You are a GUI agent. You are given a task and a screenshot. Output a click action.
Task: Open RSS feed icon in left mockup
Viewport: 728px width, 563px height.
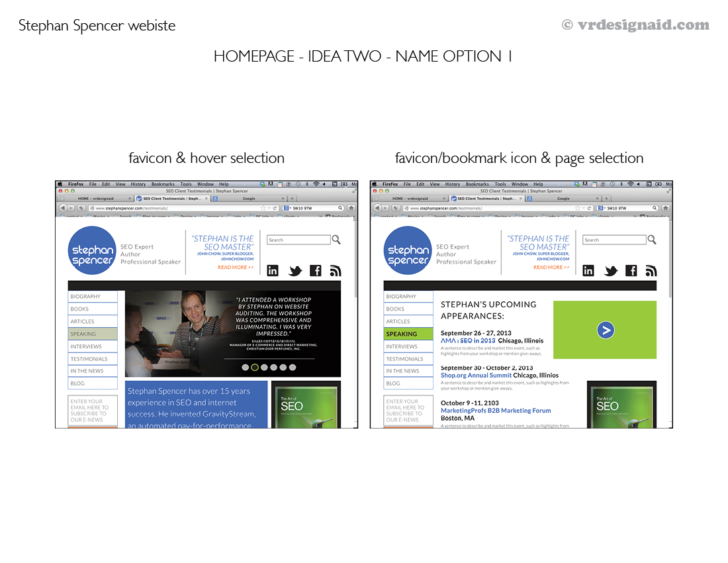click(336, 271)
